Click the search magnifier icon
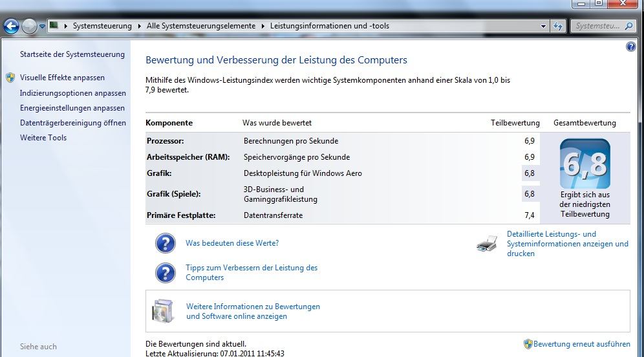 coord(628,26)
